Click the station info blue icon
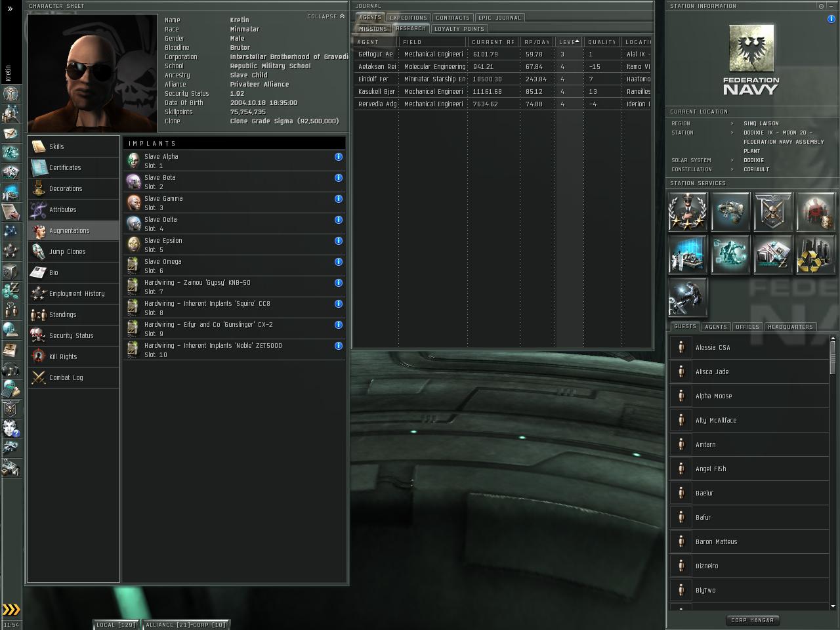This screenshot has width=840, height=630. tap(831, 19)
